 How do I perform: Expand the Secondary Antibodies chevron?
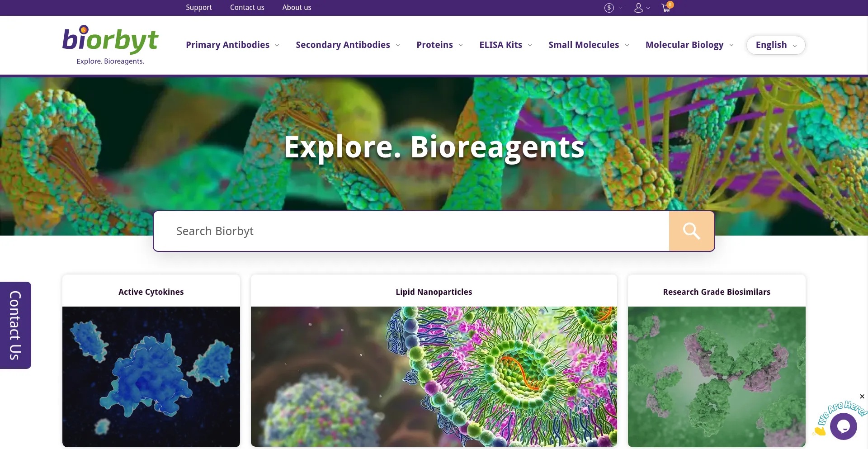tap(398, 45)
